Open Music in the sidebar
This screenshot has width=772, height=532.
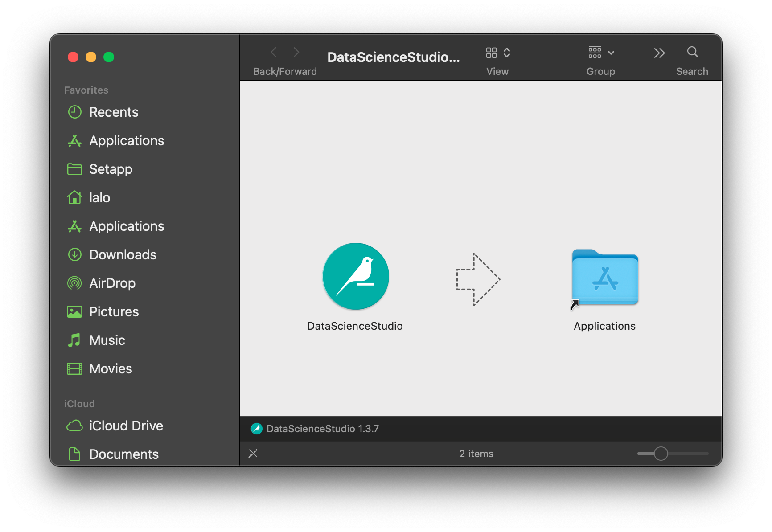click(107, 340)
